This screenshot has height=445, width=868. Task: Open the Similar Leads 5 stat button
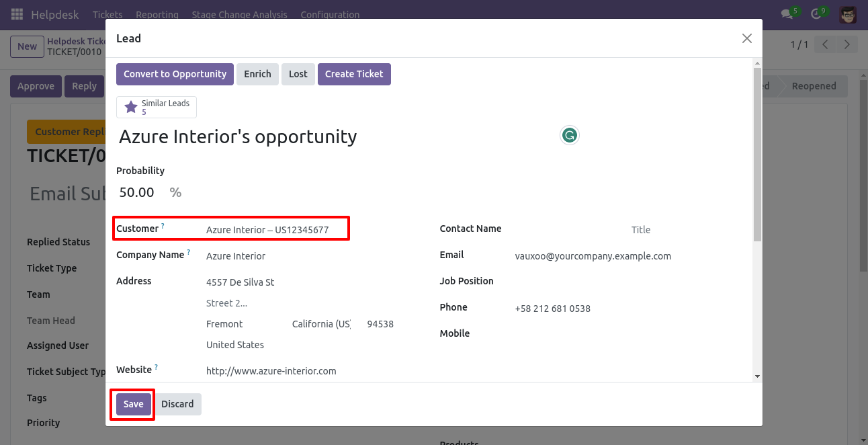[157, 107]
